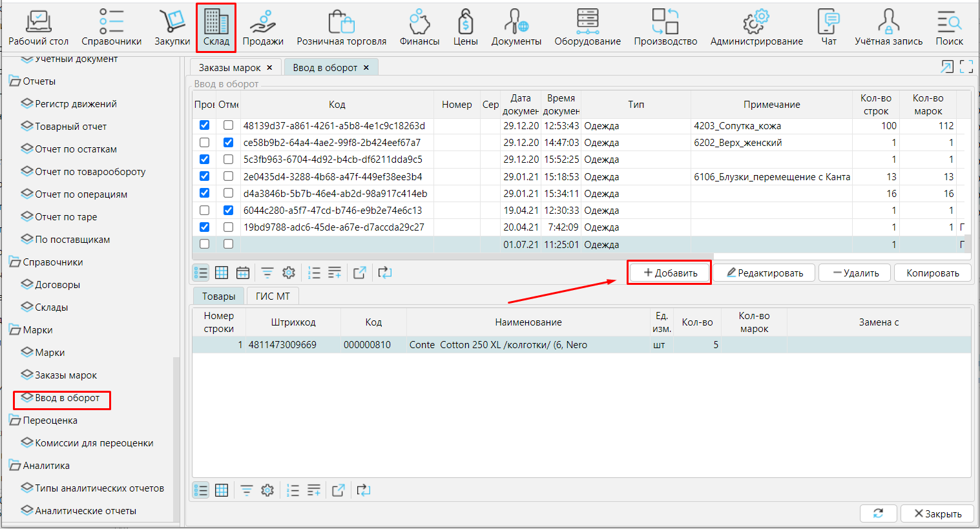
Task: Click the fullscreen icon at top right
Action: point(966,67)
